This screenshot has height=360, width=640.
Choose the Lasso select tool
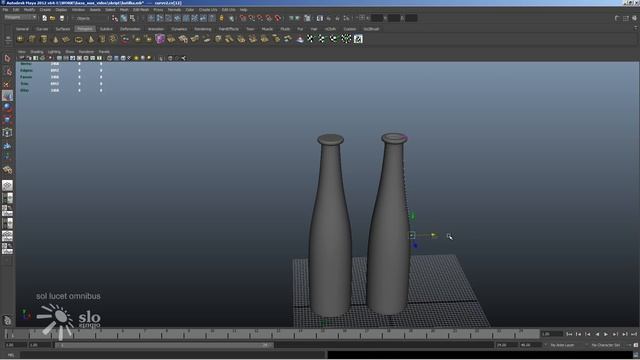pos(7,72)
